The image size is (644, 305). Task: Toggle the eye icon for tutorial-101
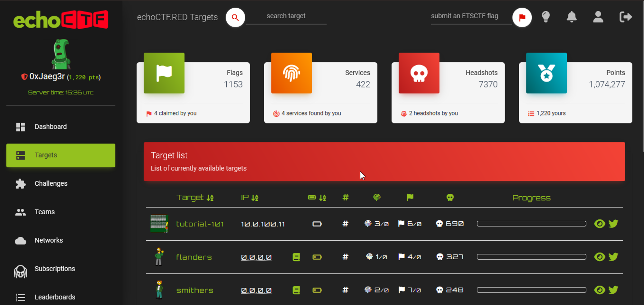(x=600, y=224)
